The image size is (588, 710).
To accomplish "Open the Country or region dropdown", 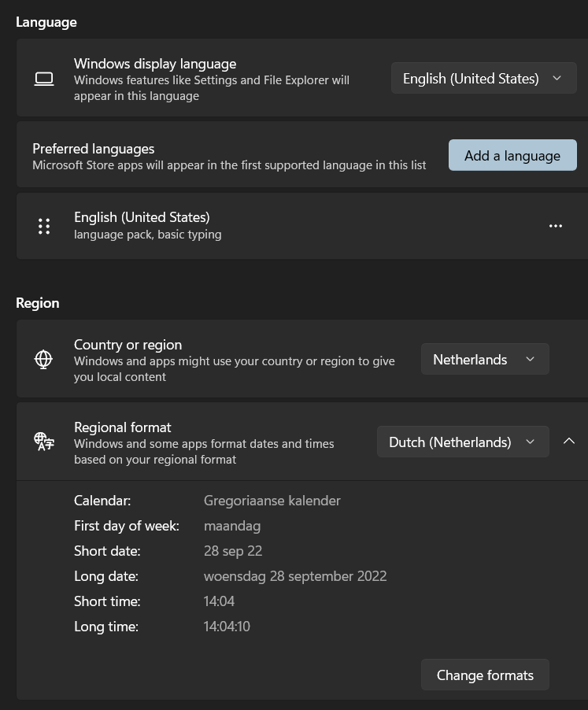I will tap(485, 359).
